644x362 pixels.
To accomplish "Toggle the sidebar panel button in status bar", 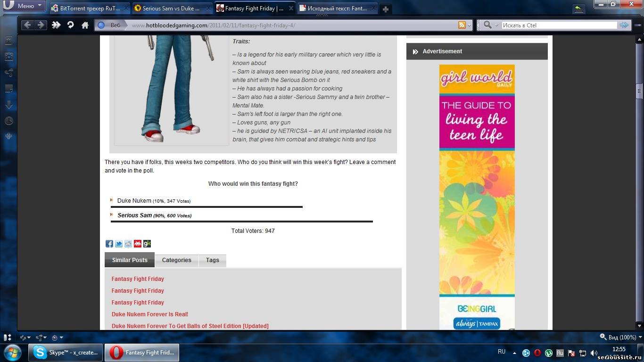I will (8, 337).
